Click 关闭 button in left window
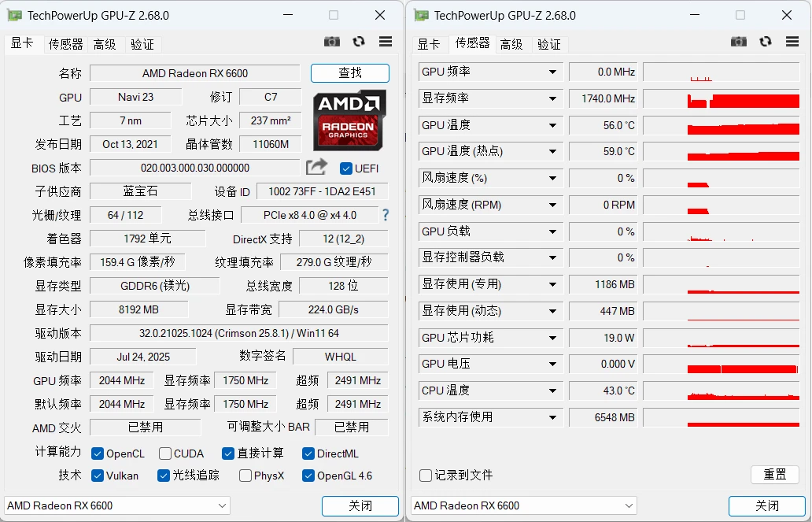Screen dimensions: 812x522 tap(360, 506)
